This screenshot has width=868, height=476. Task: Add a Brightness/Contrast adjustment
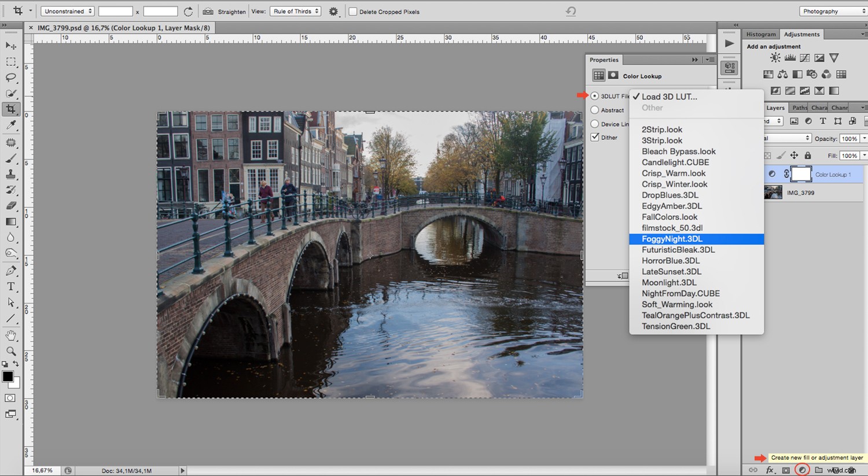point(775,57)
